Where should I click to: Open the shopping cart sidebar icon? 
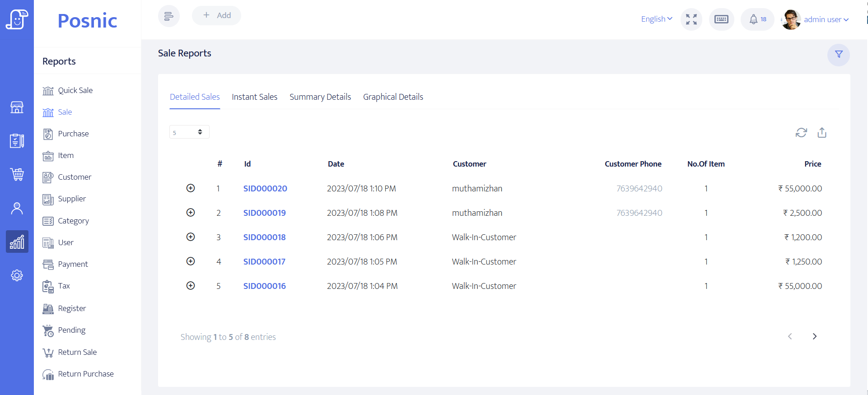(x=17, y=174)
